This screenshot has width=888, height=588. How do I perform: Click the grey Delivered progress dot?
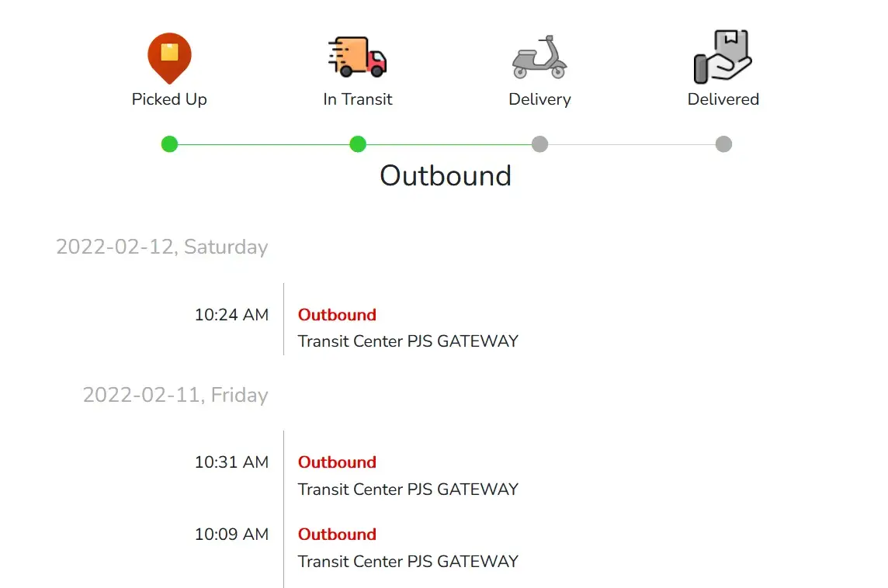pyautogui.click(x=723, y=144)
